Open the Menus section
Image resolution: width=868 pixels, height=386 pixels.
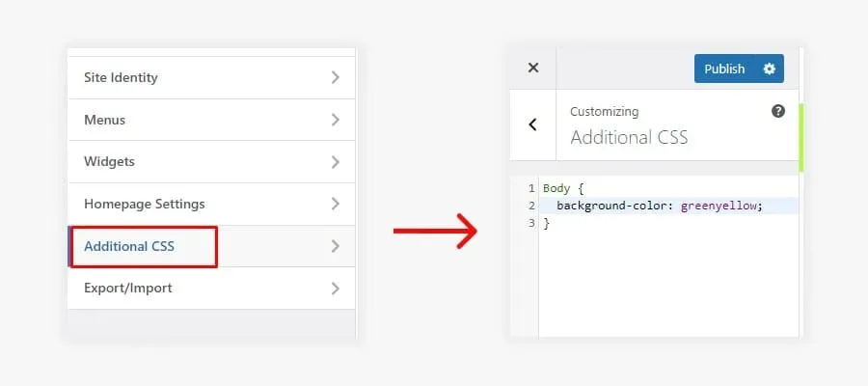coord(211,120)
